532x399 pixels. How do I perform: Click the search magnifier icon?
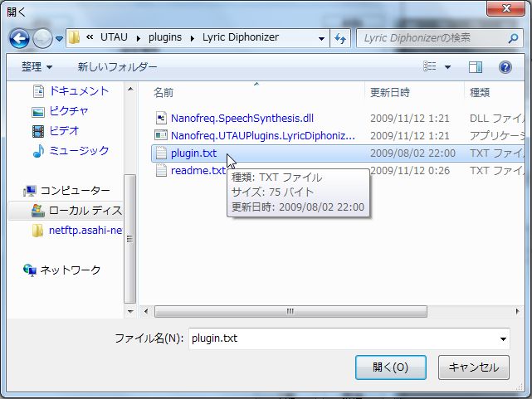514,39
